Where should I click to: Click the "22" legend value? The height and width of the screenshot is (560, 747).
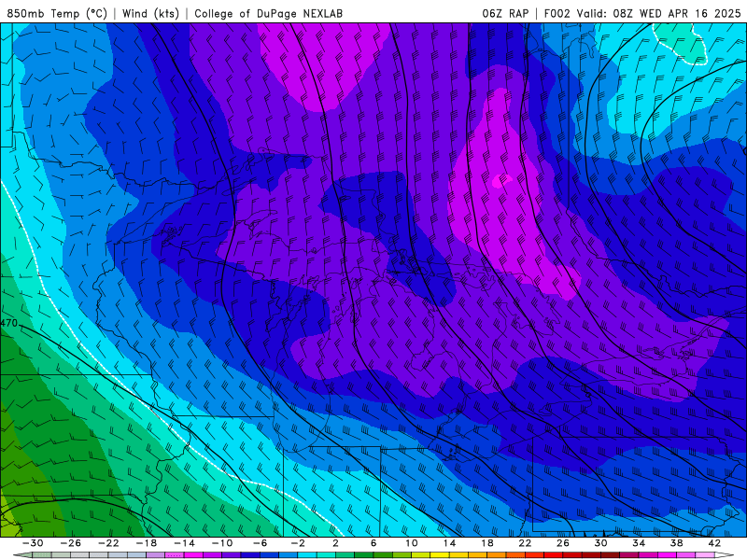525,543
